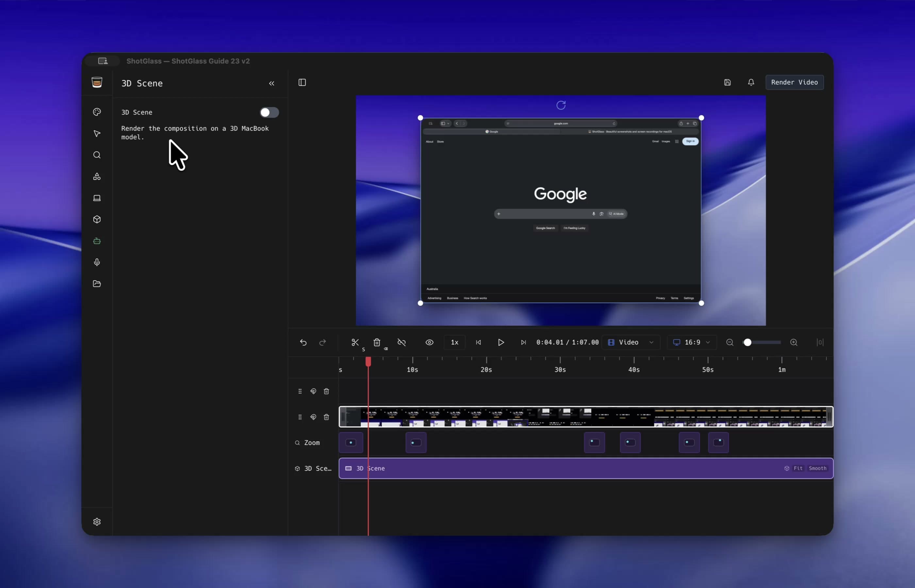Grab the empty top track drag handle
This screenshot has width=915, height=588.
click(300, 391)
